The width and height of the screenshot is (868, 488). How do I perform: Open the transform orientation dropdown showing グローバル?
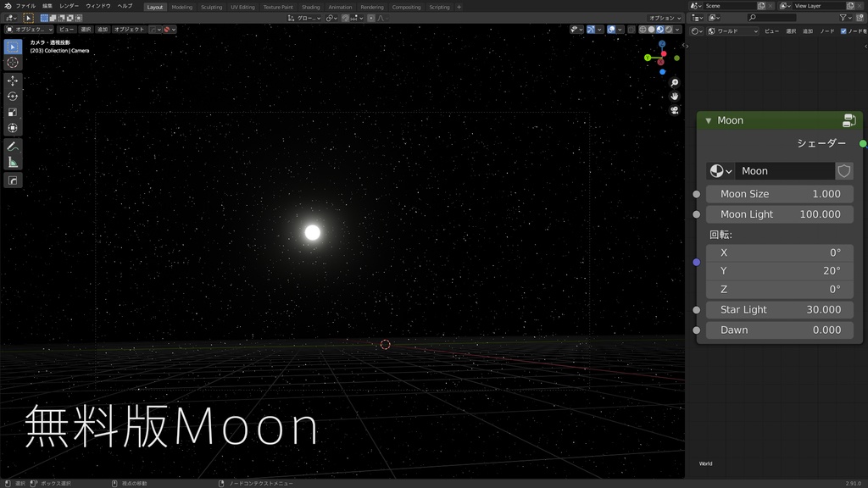tap(305, 17)
